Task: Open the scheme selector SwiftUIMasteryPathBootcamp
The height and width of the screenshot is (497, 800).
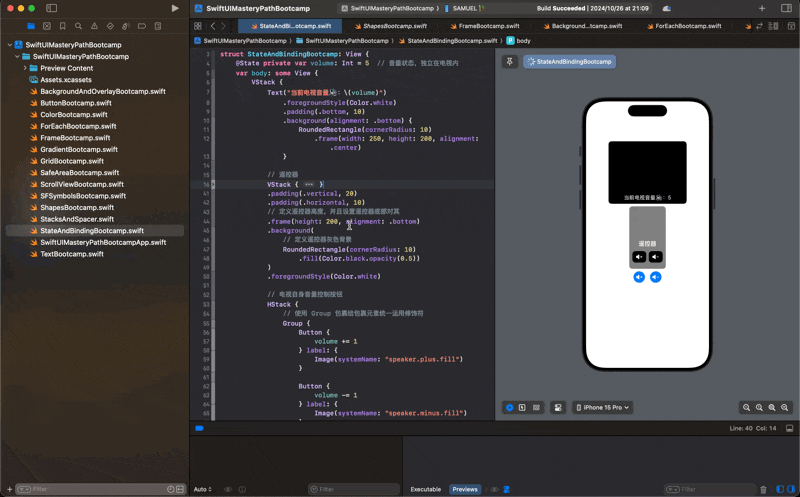Action: coord(391,8)
